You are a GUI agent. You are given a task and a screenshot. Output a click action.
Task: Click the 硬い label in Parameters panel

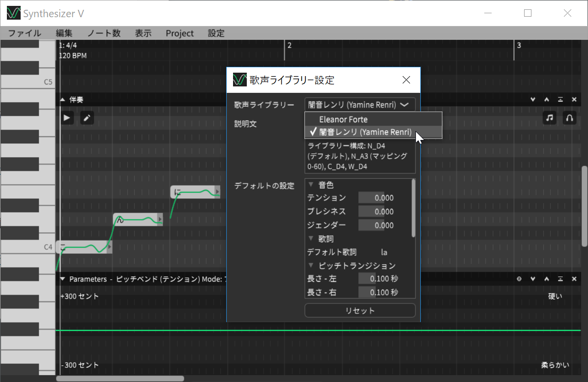[x=555, y=296]
